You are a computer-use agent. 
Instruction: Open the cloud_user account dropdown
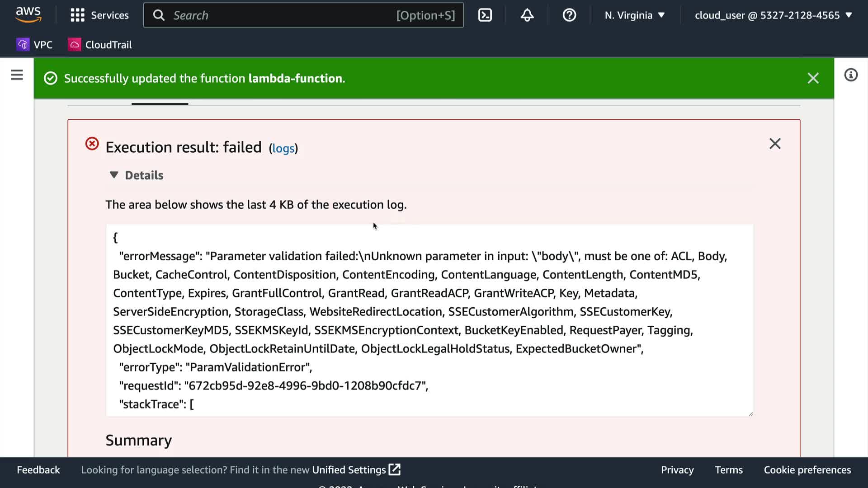point(773,15)
